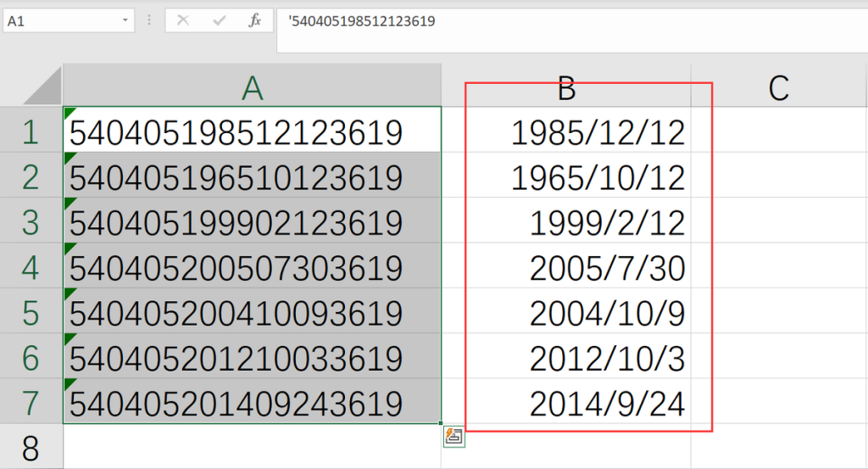
Task: Select column B header
Action: click(566, 86)
